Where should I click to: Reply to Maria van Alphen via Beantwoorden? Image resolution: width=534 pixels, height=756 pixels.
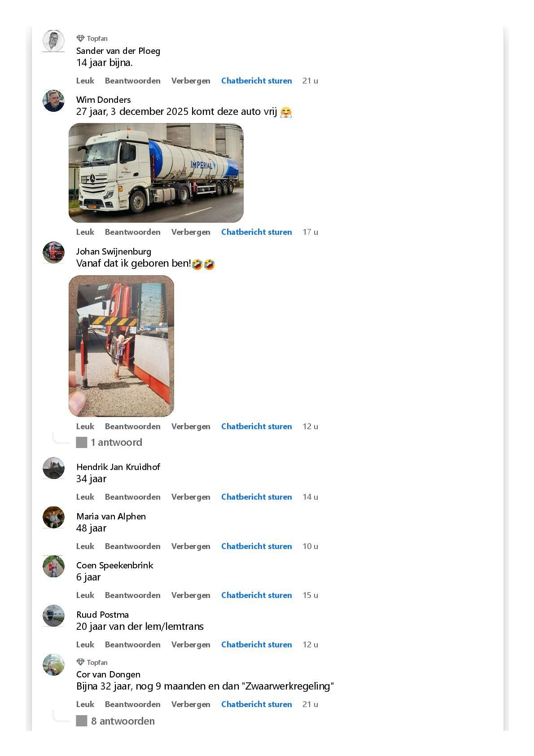[132, 546]
